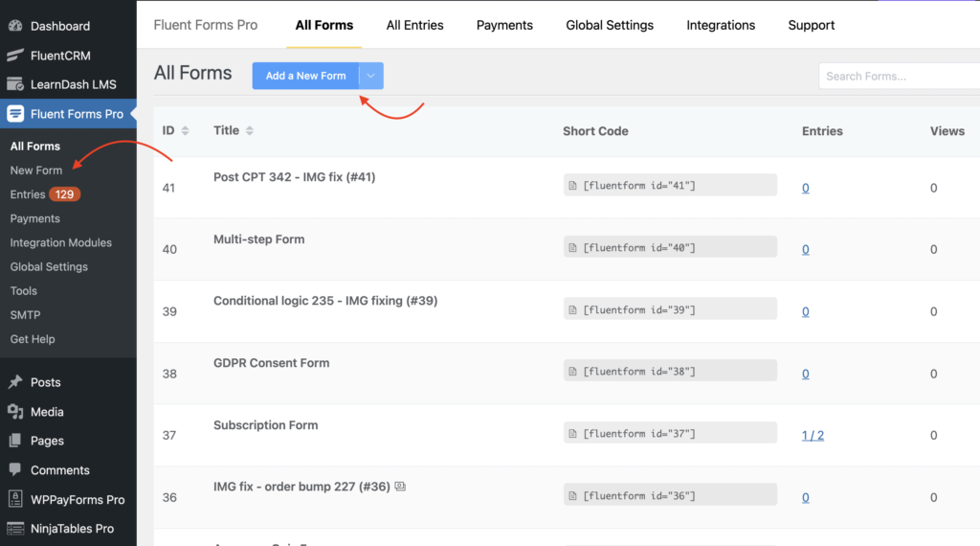
Task: Click the Pages icon in sidebar
Action: pyautogui.click(x=15, y=441)
